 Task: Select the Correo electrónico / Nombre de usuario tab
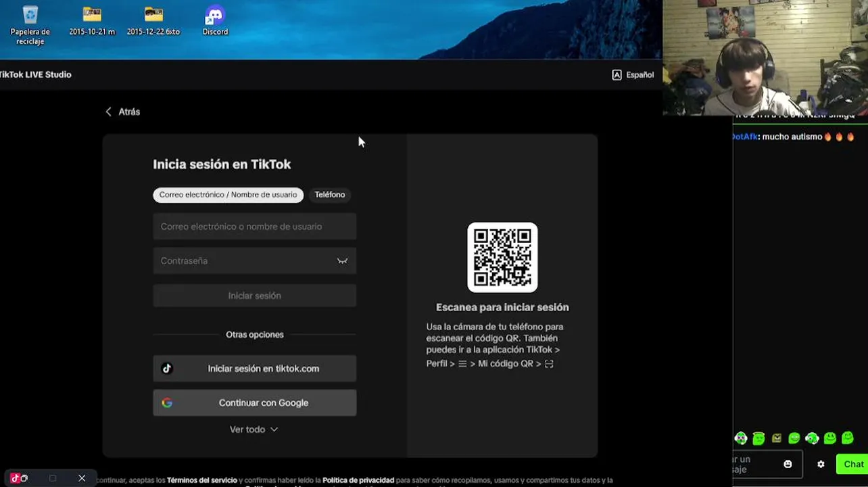(228, 195)
